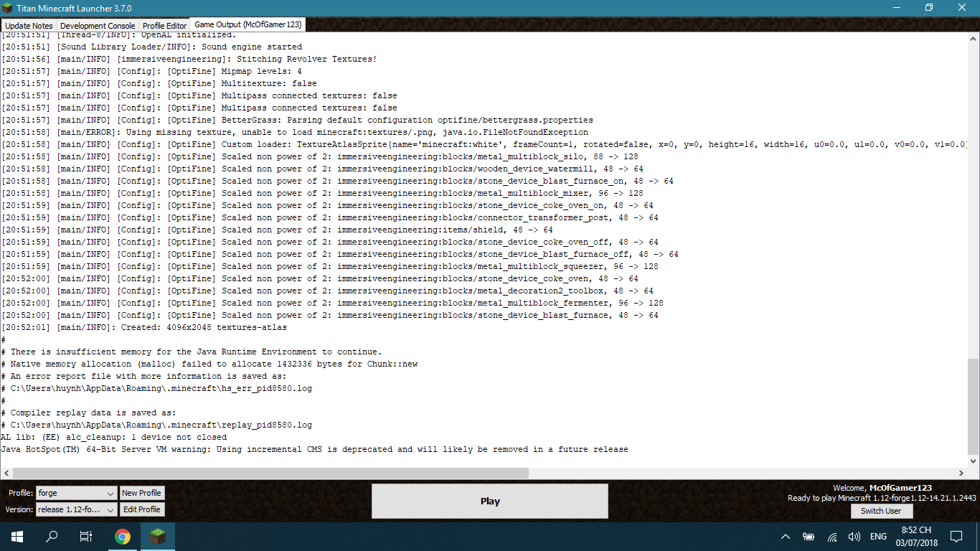980x551 pixels.
Task: Click the 'Sound engine started' log line
Action: click(x=152, y=47)
